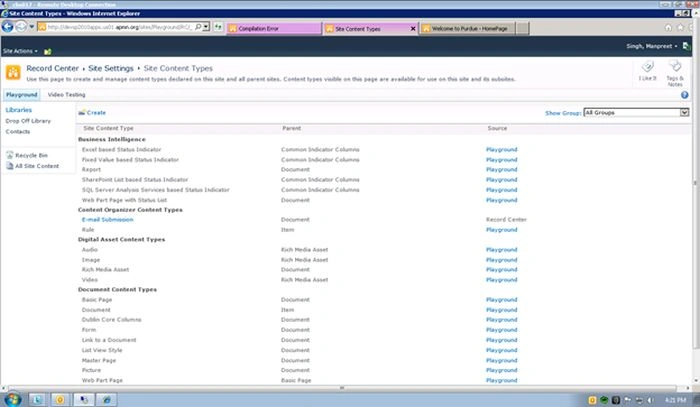700x407 pixels.
Task: Click the help question mark icon
Action: point(684,95)
